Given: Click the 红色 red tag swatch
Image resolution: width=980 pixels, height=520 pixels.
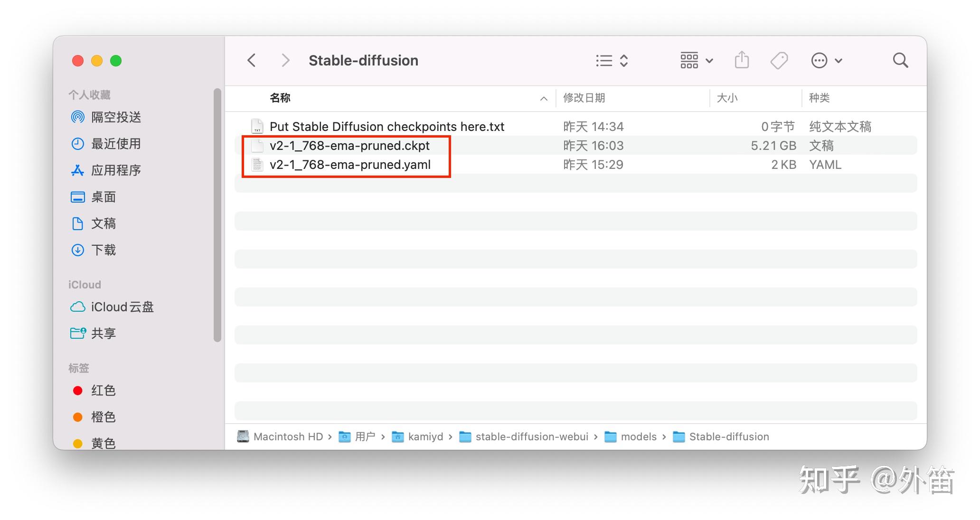Looking at the screenshot, I should point(78,390).
